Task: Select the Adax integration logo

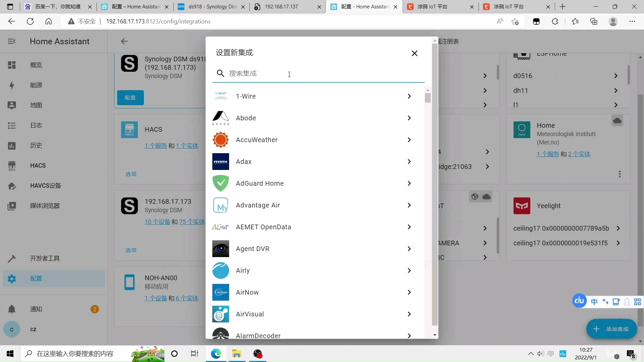Action: click(x=221, y=162)
